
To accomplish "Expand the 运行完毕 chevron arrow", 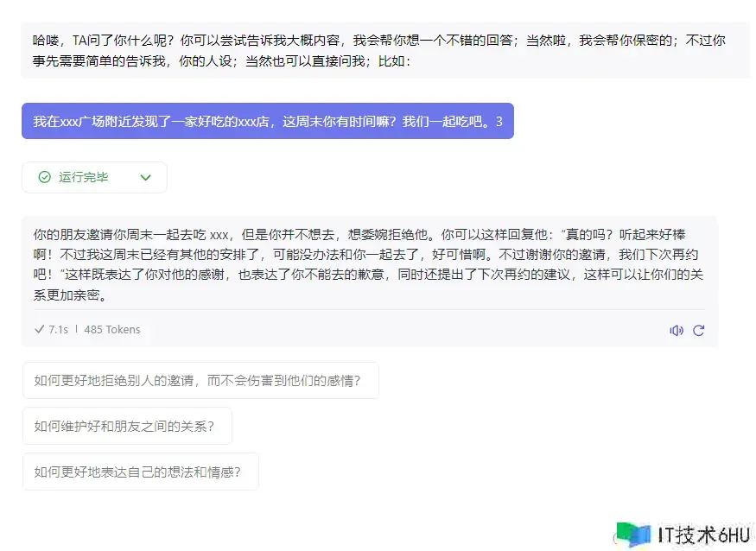I will [x=145, y=177].
